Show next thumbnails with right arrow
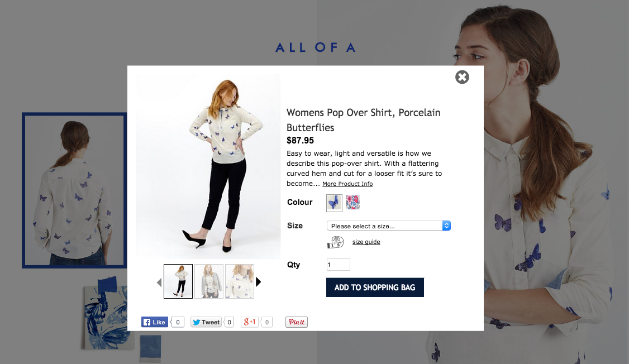This screenshot has width=629, height=364. click(x=258, y=282)
